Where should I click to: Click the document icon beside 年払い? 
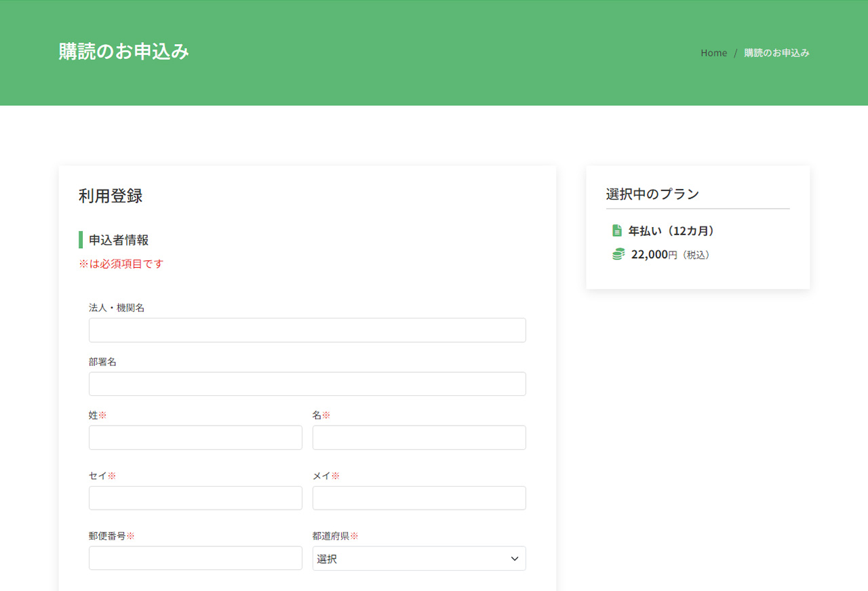(x=617, y=230)
